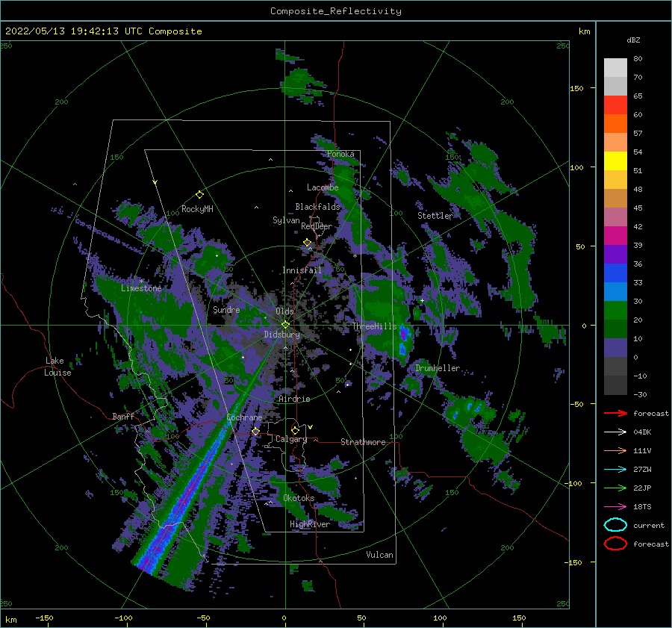Screen dimensions: 672x628
Task: Click the light blue 33–30 dBZ swatch
Action: click(x=615, y=292)
